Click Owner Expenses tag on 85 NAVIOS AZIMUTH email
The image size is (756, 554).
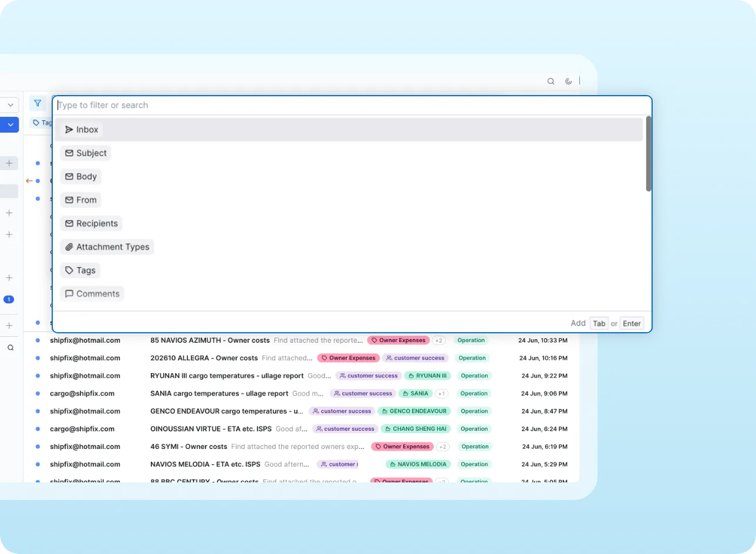[399, 340]
